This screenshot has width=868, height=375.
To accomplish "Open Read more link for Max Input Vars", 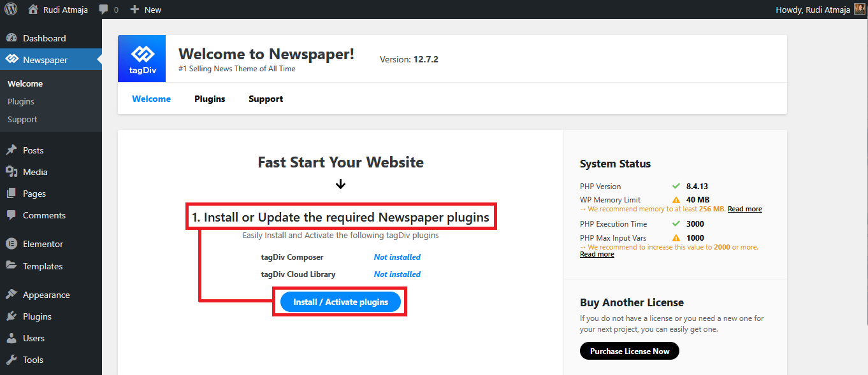I will click(597, 254).
